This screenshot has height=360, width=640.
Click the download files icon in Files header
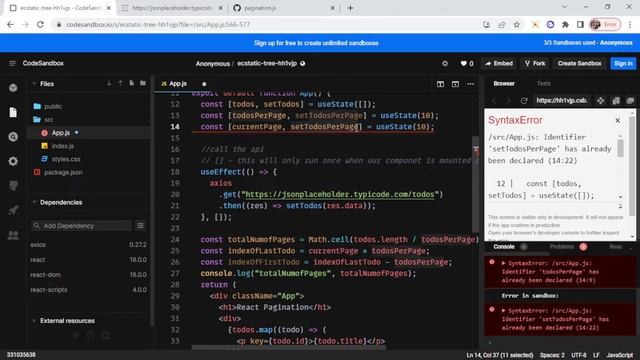109,84
